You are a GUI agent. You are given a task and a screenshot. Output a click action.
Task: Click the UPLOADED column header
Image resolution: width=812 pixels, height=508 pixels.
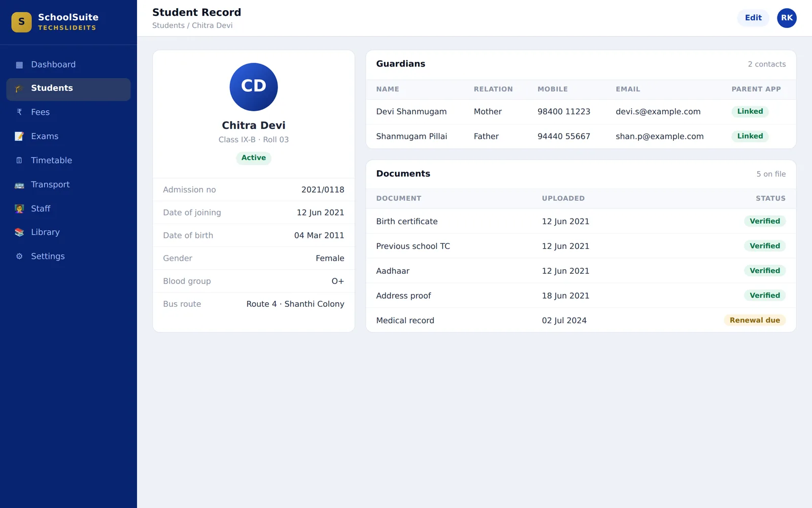pos(563,198)
